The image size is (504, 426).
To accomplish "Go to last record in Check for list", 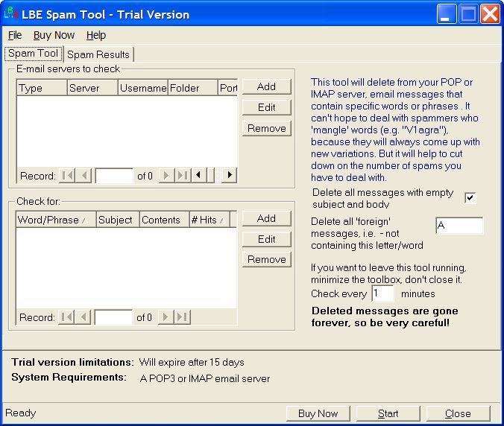I will pos(182,317).
